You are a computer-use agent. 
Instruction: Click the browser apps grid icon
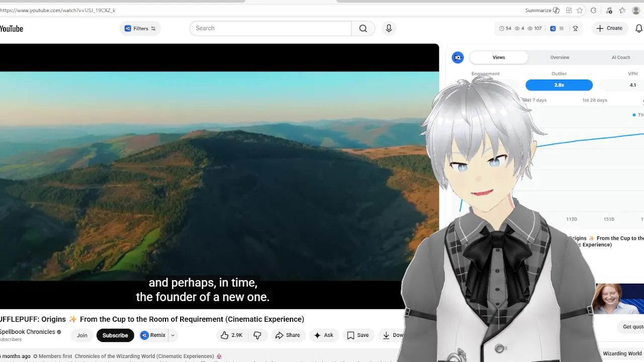click(569, 10)
